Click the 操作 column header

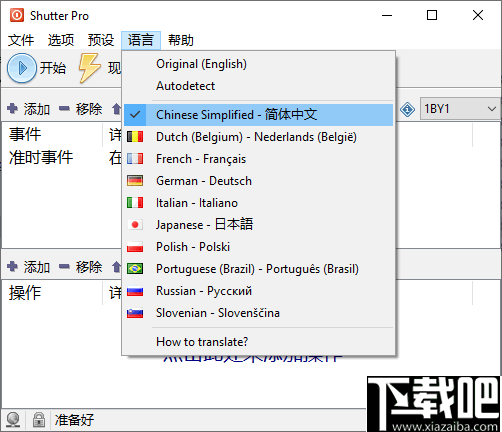coord(53,293)
